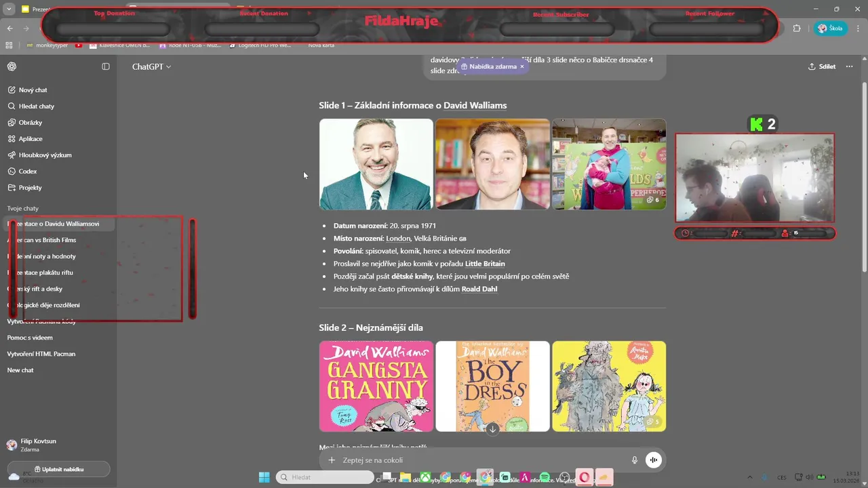Viewport: 868px width, 488px height.
Task: Expand the Tvoje chaty section header
Action: tap(23, 209)
